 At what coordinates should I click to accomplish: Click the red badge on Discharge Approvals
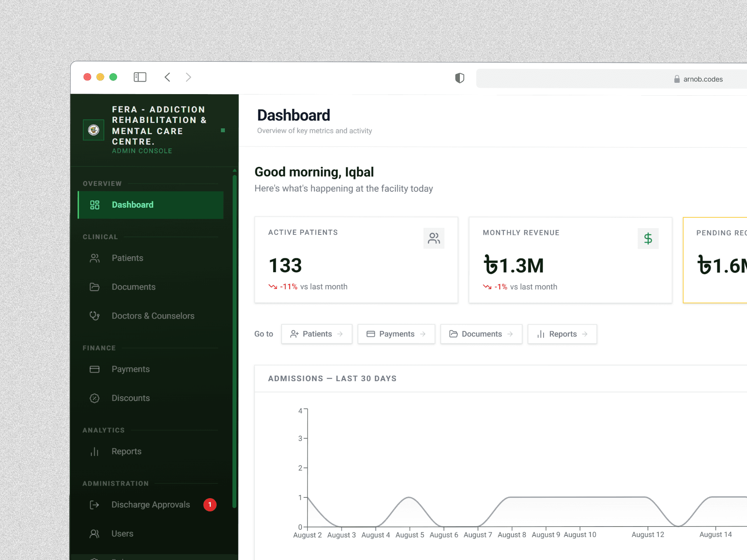(x=210, y=505)
